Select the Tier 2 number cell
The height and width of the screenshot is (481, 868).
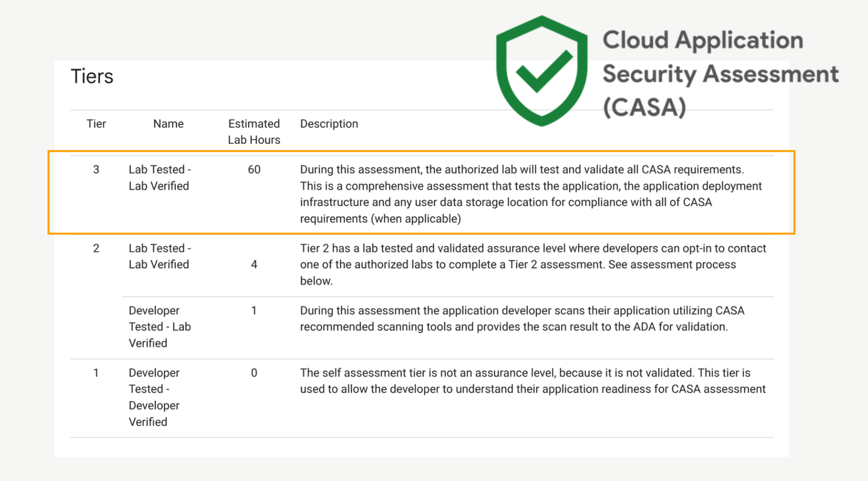click(x=96, y=248)
